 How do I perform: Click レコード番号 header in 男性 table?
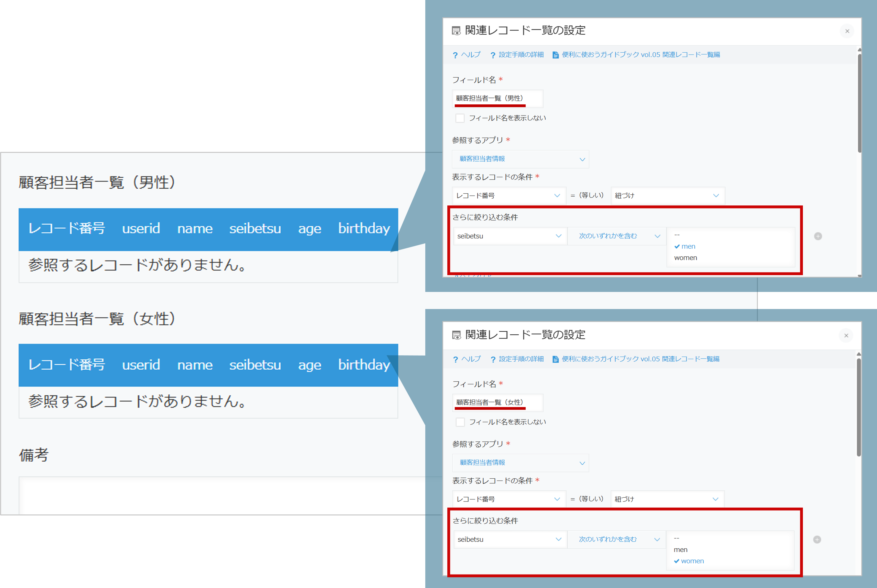point(67,229)
